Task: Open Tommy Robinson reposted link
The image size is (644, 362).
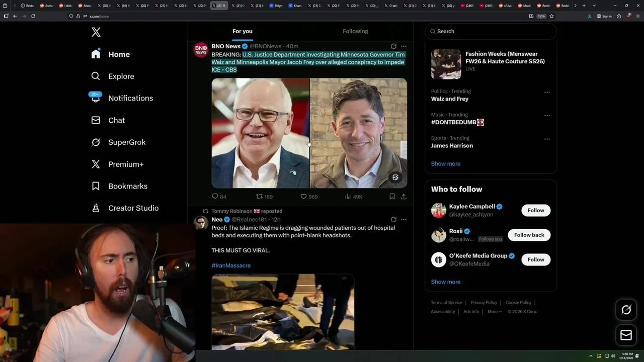Action: pyautogui.click(x=247, y=211)
